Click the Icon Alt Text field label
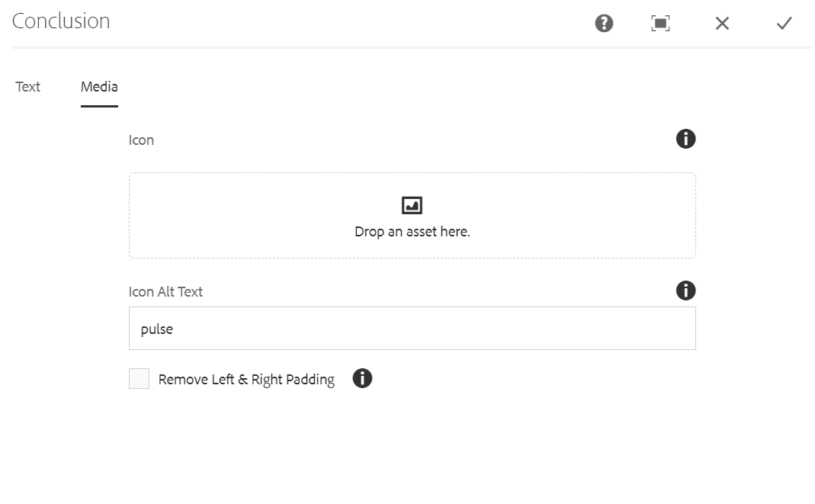Viewport: 815px width, 504px height. 165,292
